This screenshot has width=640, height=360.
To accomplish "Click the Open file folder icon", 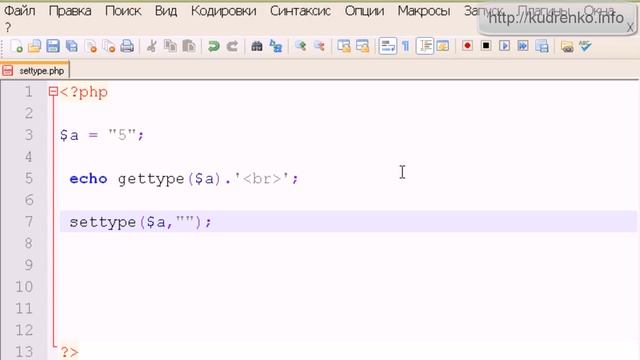I will (35, 46).
